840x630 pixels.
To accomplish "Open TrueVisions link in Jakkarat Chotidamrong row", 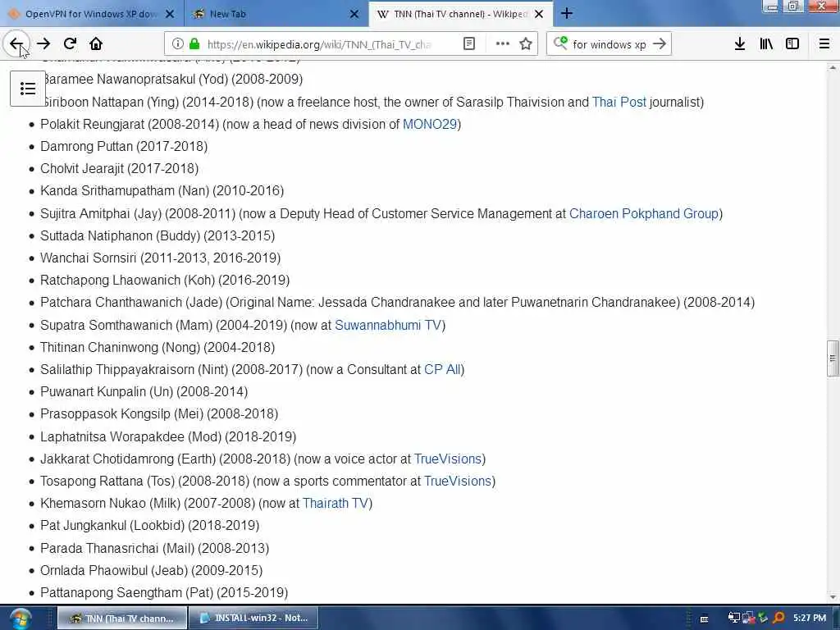I will 448,459.
